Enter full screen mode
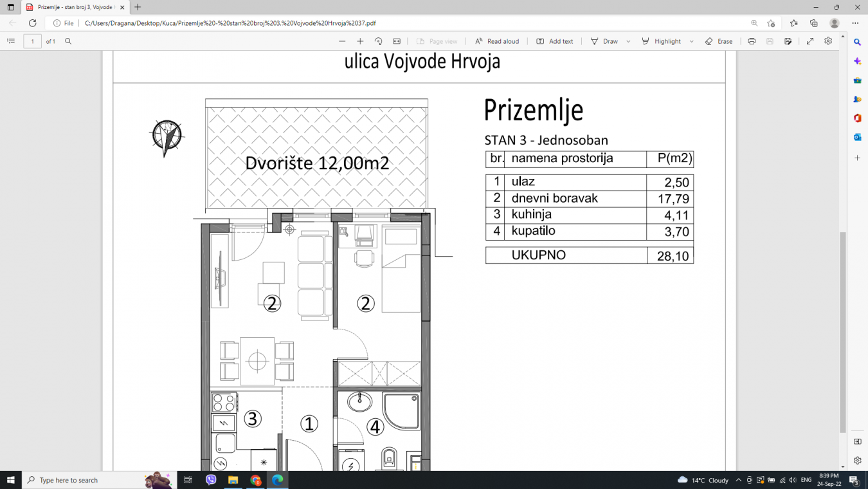Image resolution: width=868 pixels, height=489 pixels. click(x=810, y=41)
